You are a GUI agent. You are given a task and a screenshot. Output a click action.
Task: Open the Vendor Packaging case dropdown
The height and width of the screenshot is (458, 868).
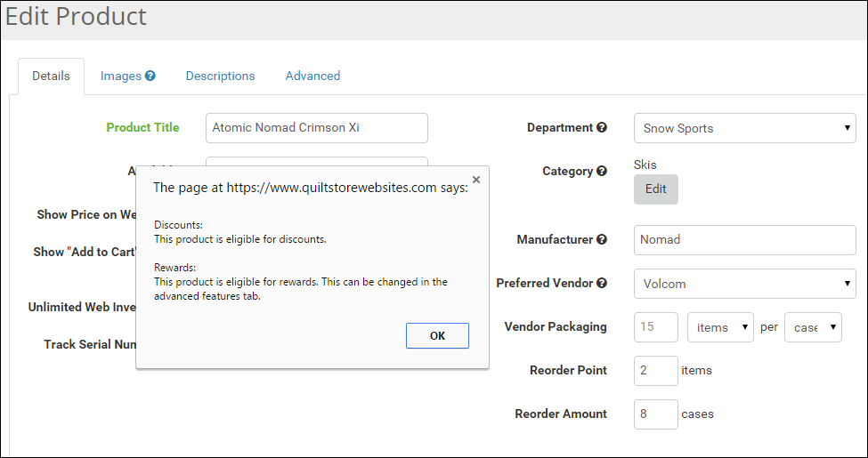(812, 327)
